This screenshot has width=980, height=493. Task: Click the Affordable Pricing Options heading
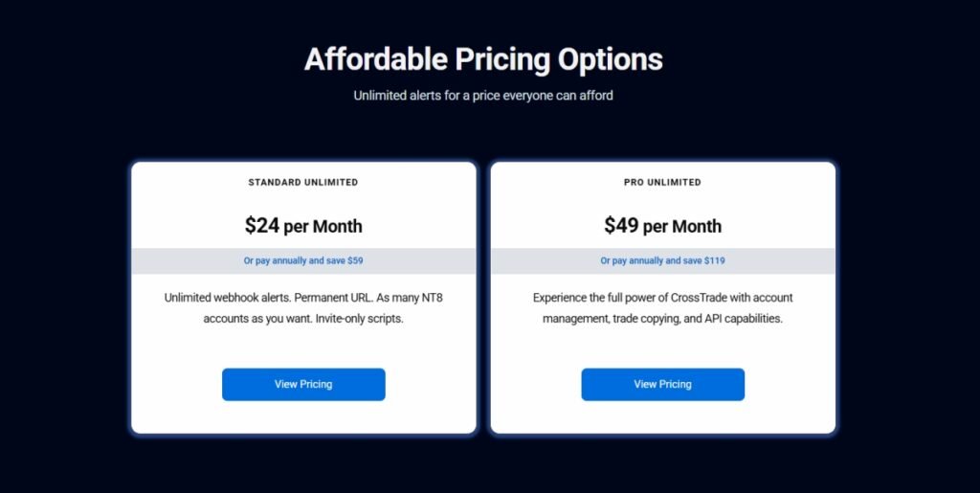(483, 59)
